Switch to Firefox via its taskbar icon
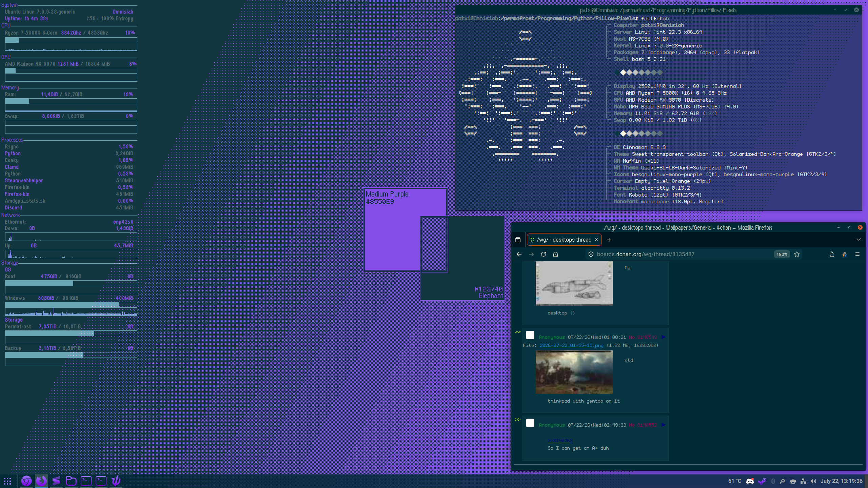 41,481
